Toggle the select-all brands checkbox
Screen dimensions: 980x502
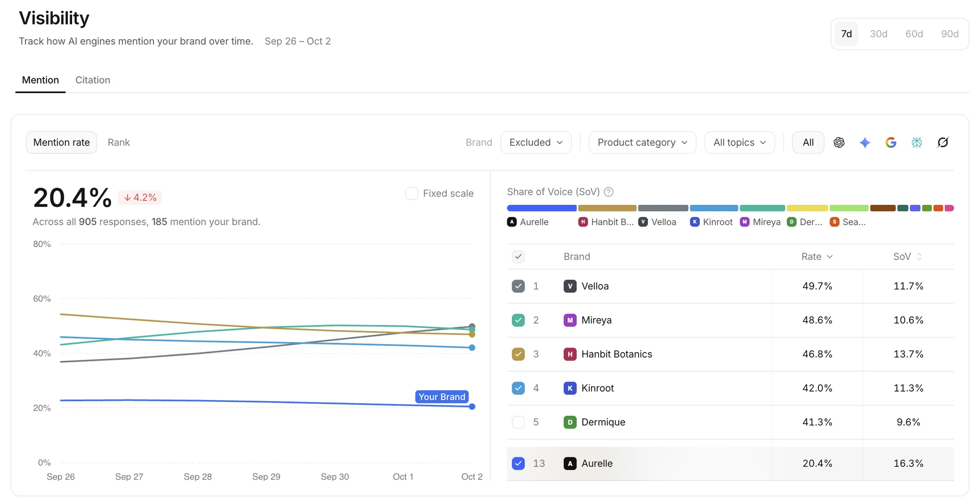(x=518, y=256)
